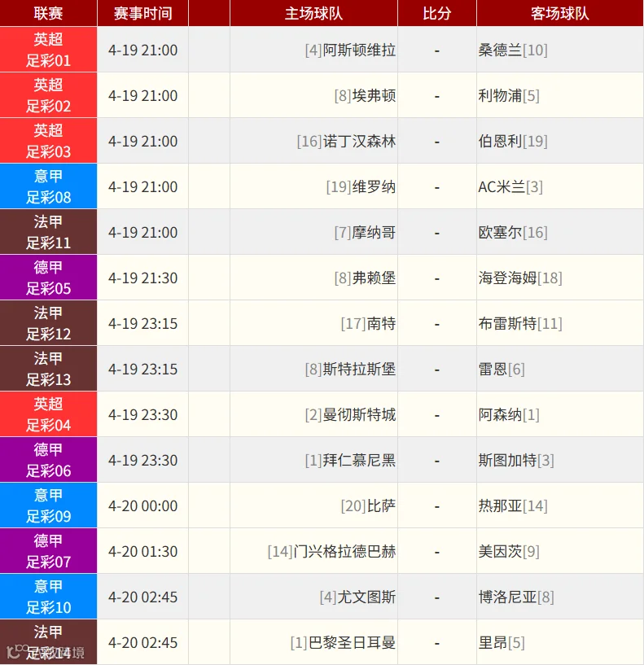The width and height of the screenshot is (644, 665).
Task: Open home team 诺丁汉森林
Action: (x=359, y=142)
